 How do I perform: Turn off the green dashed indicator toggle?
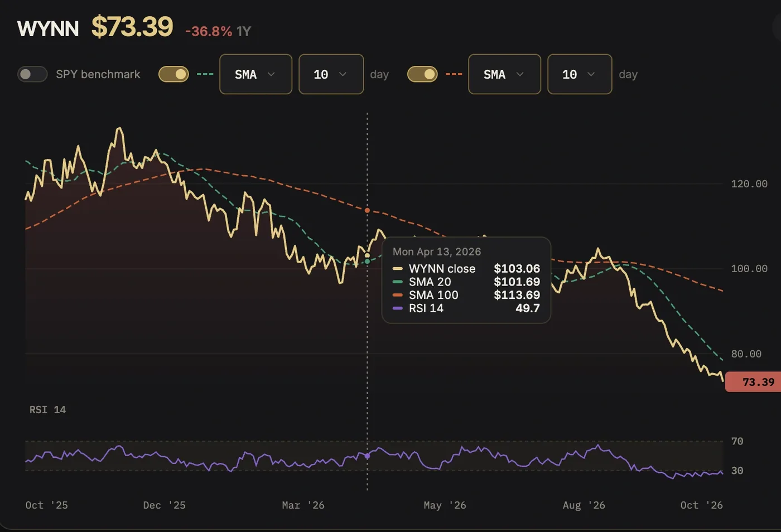coord(173,74)
